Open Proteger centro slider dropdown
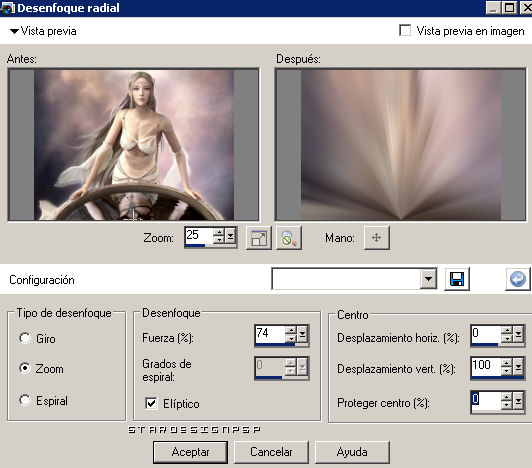Viewport: 532px width, 468px height. [x=518, y=401]
